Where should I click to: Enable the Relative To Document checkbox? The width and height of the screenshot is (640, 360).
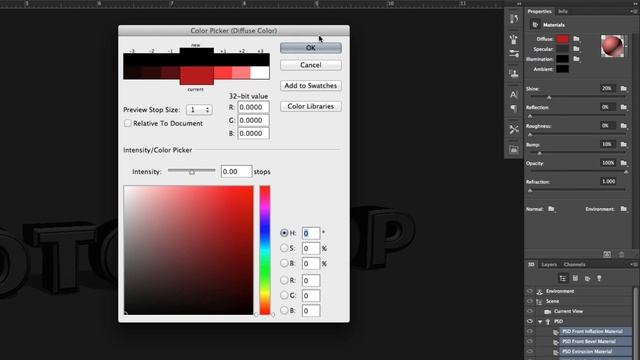128,123
